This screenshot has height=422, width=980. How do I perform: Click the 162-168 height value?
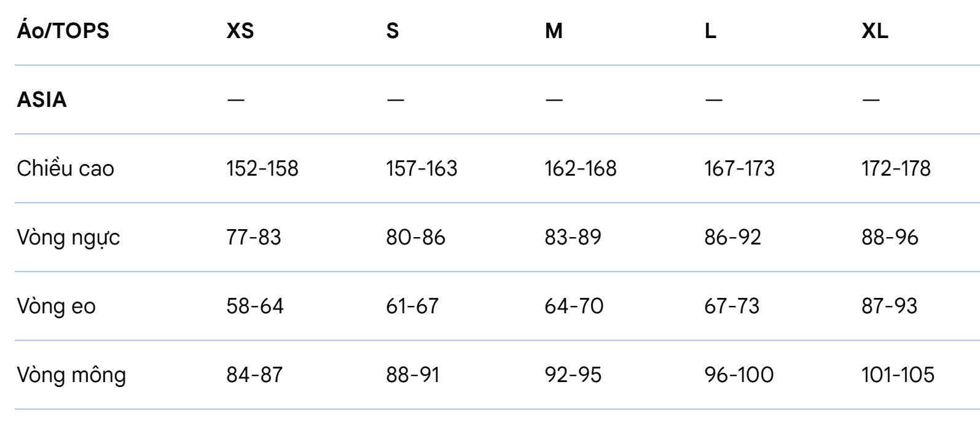tap(580, 168)
